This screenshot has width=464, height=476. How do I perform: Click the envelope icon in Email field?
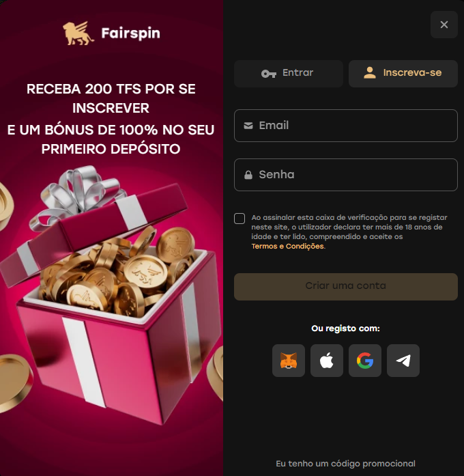(248, 126)
